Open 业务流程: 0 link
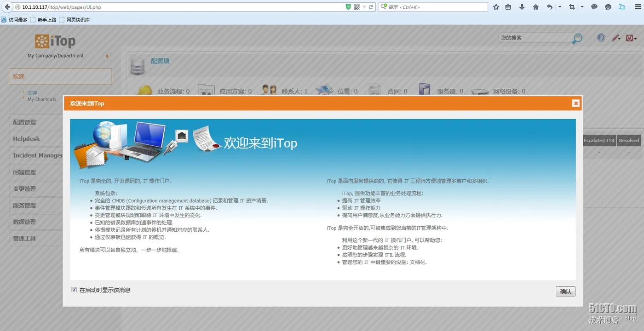The image size is (644, 331). point(173,91)
